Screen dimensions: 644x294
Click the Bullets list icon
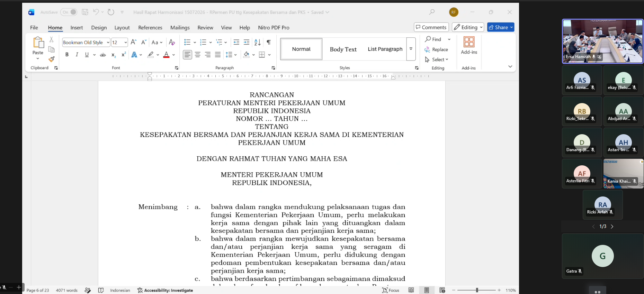(187, 42)
